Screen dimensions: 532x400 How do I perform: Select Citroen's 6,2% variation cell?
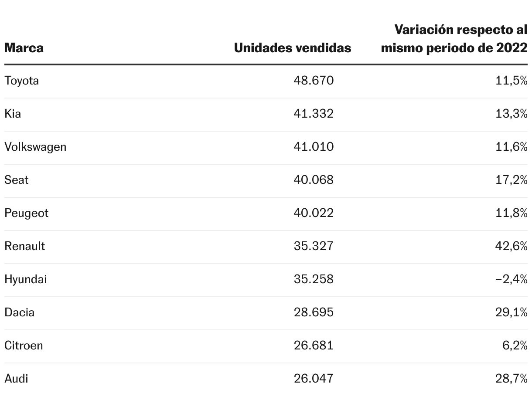coord(515,346)
